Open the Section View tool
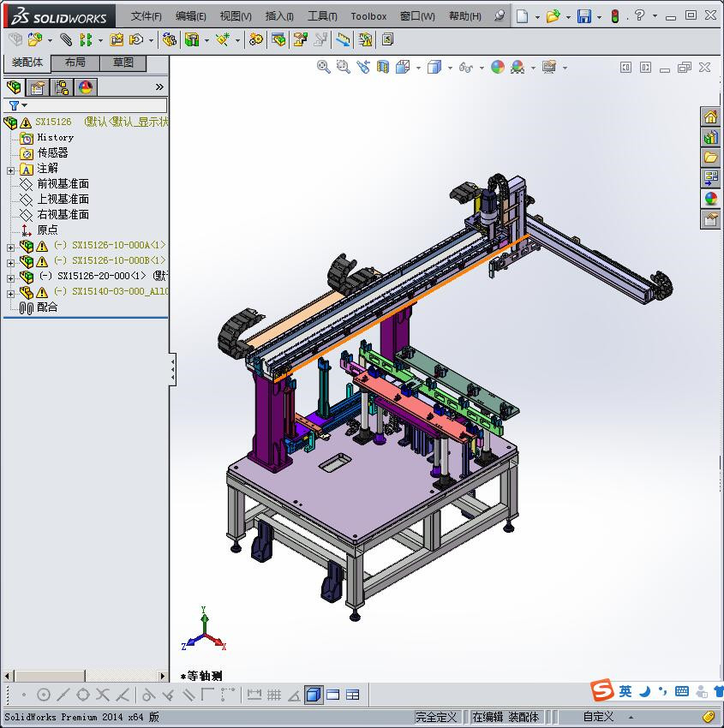This screenshot has height=728, width=724. (x=383, y=67)
